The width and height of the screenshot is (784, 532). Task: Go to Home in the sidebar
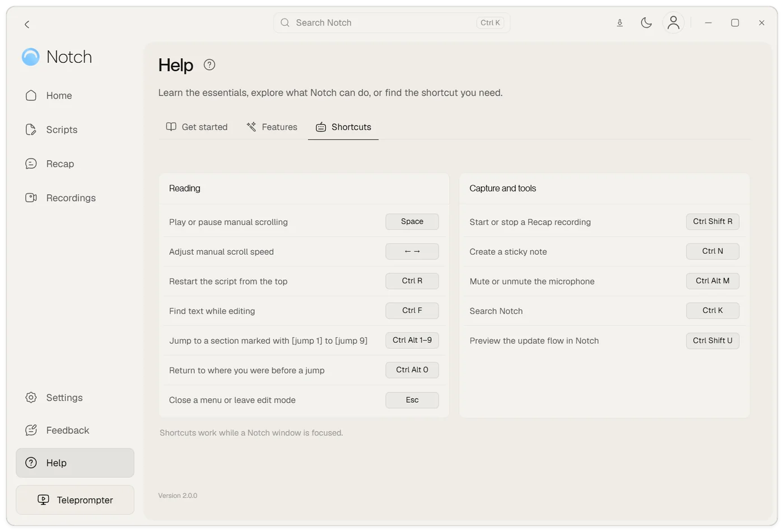tap(75, 96)
